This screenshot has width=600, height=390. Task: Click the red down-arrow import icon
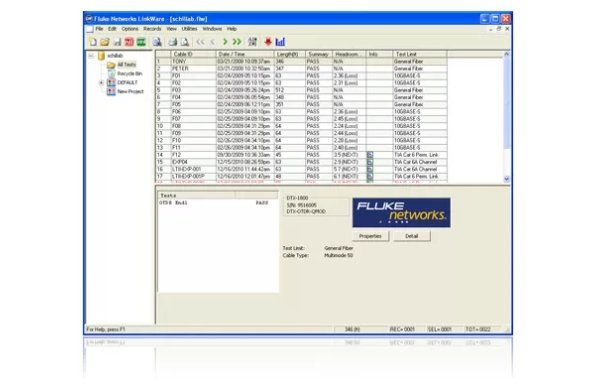pos(268,42)
